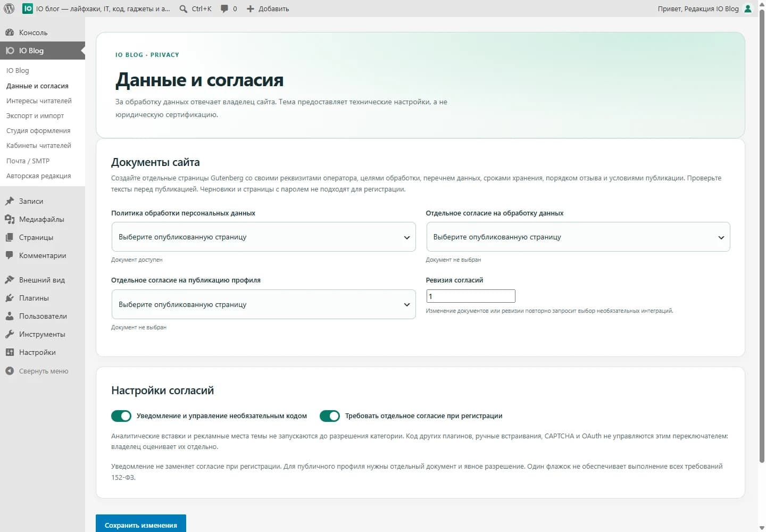Click the site title link in admin bar
766x532 pixels.
click(103, 9)
